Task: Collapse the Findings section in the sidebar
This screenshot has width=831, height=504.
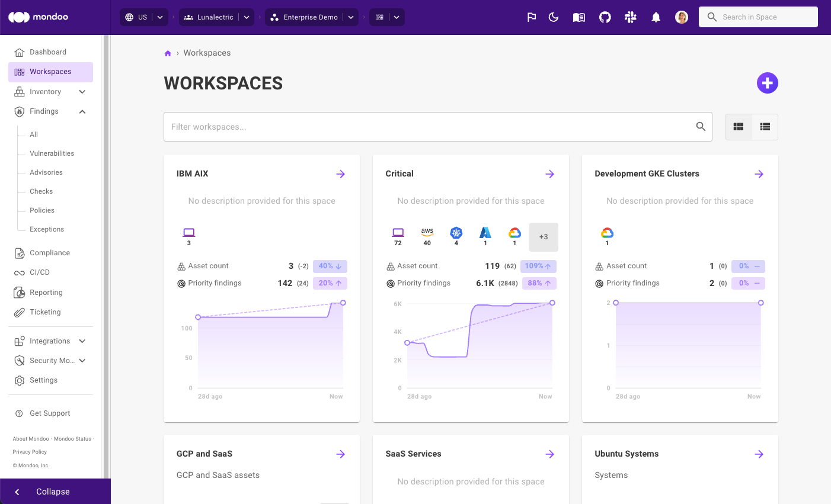Action: pyautogui.click(x=82, y=111)
